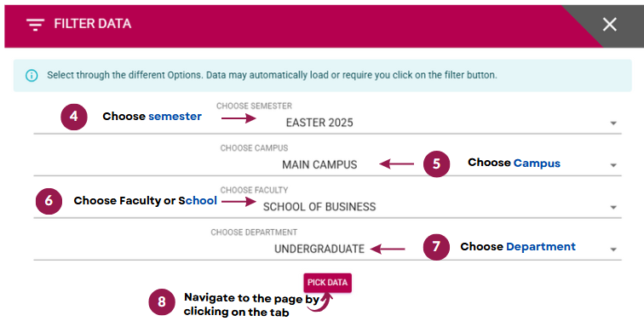Click the numbered step 7 circle badge
The height and width of the screenshot is (327, 644).
pyautogui.click(x=436, y=247)
